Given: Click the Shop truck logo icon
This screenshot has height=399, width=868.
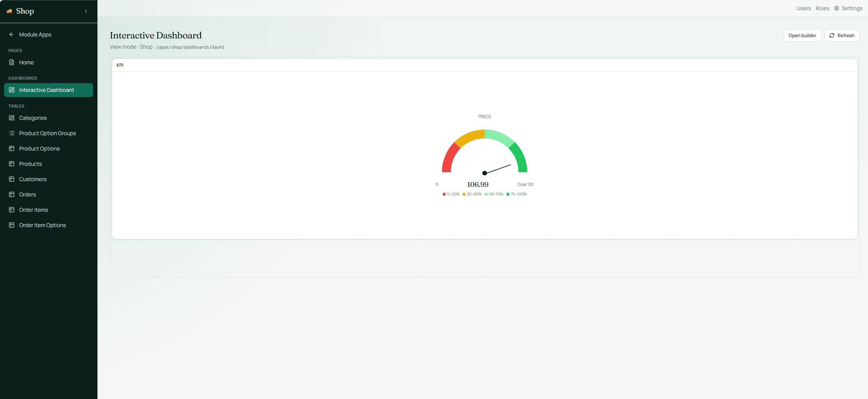Looking at the screenshot, I should pos(10,11).
